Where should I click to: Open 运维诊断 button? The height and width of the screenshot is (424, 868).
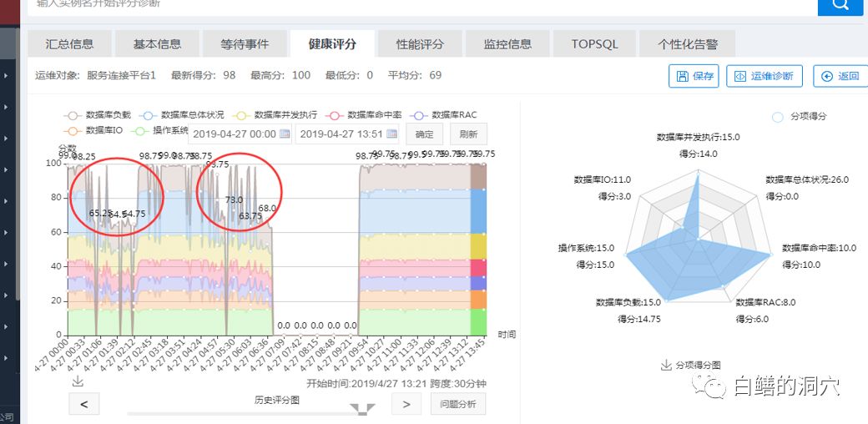765,76
